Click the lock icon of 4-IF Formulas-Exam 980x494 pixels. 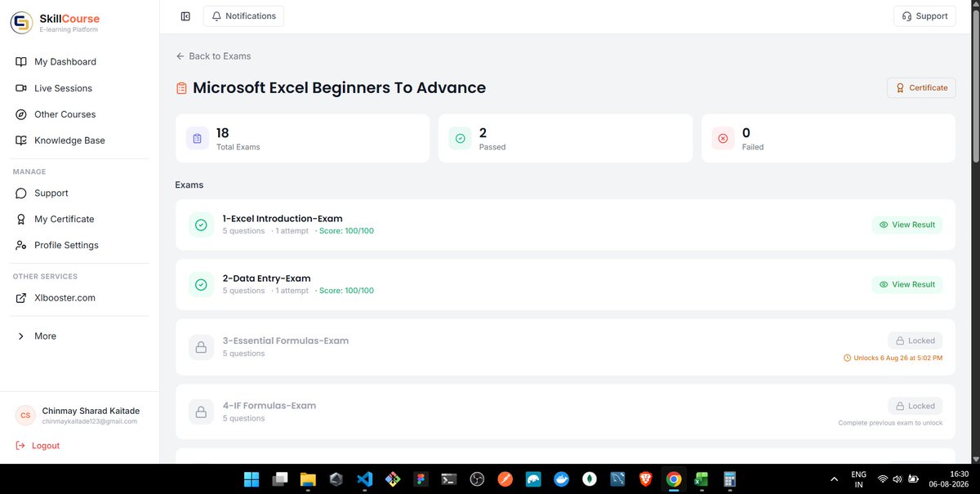tap(201, 412)
